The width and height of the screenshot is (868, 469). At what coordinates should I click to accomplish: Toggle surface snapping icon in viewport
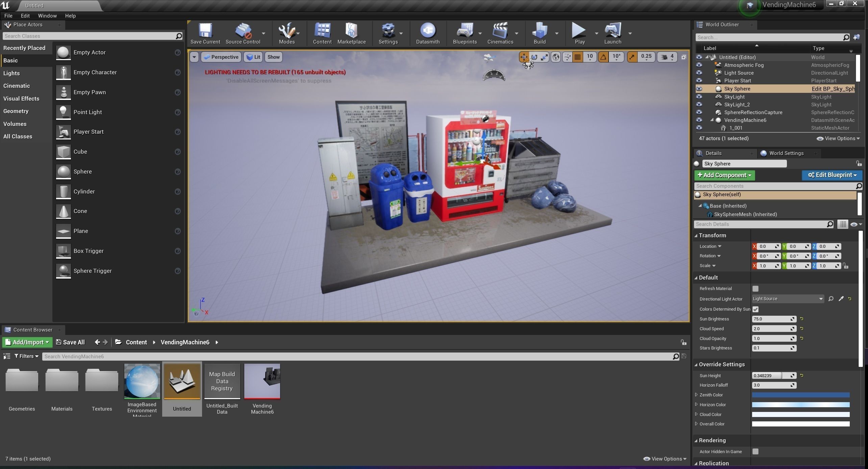tap(567, 57)
